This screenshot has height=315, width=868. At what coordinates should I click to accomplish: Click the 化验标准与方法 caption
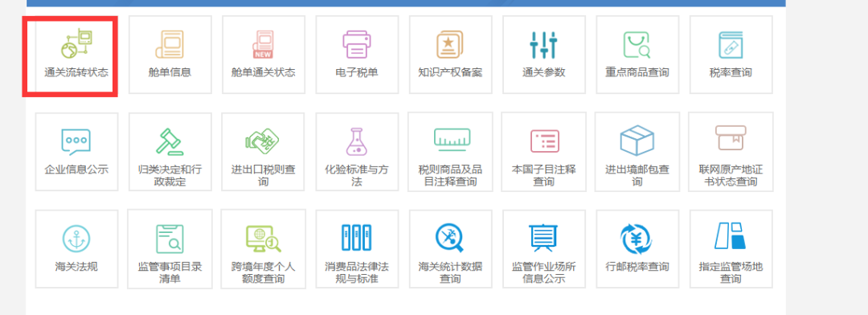pos(357,175)
